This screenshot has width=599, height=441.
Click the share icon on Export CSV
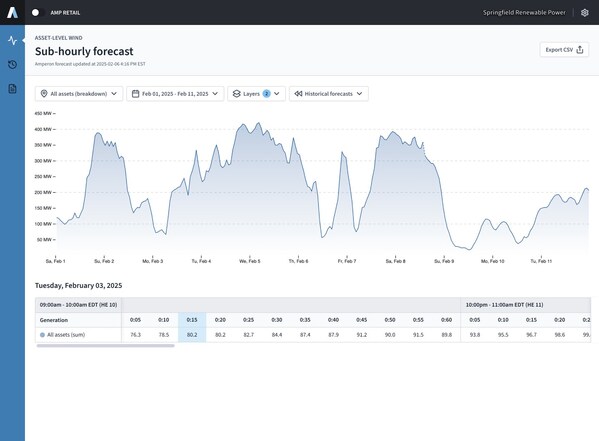pyautogui.click(x=580, y=50)
